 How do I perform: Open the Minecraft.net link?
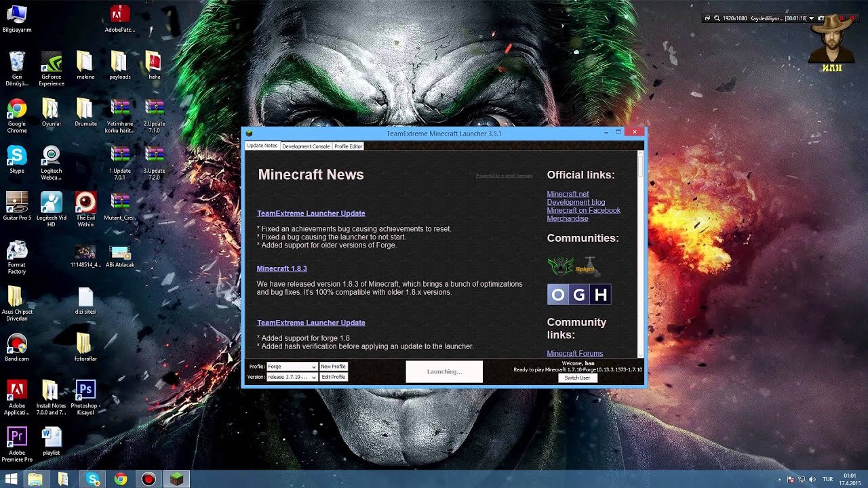pyautogui.click(x=568, y=194)
